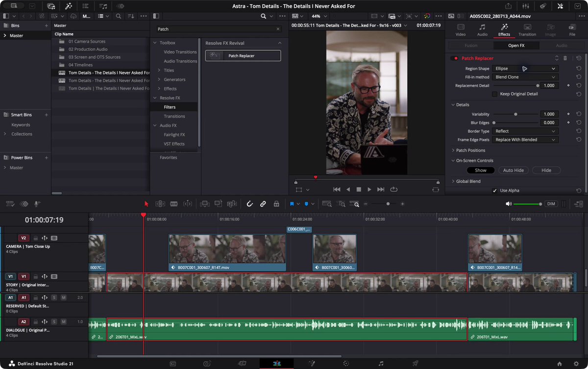Adjust the monitor volume slider
588x369 pixels.
527,204
